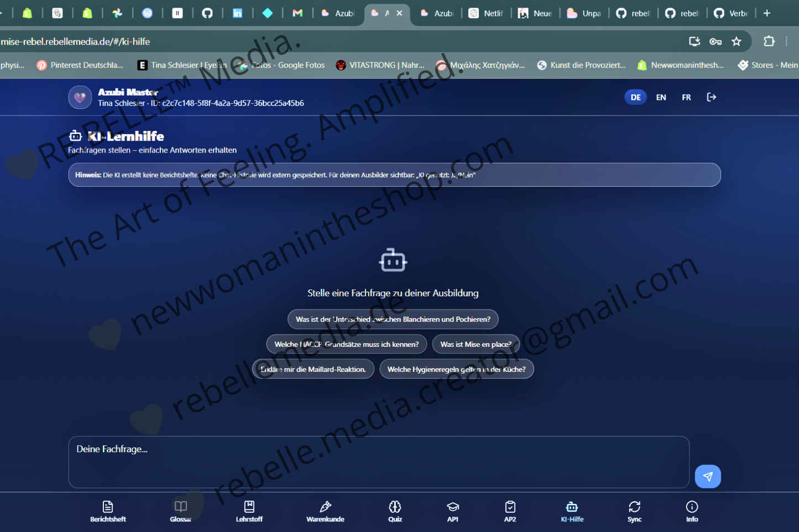Switch to the first Azubi tab

click(337, 13)
